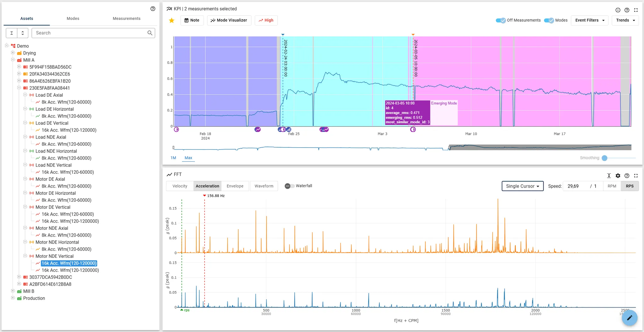Screen dimensions: 644x332
Task: Enable the Waterfall toggle
Action: (290, 186)
